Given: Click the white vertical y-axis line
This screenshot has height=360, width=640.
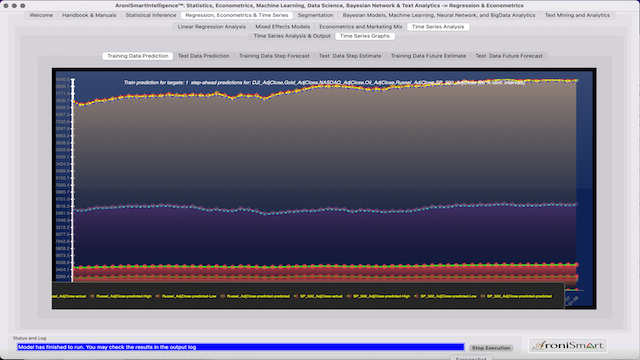Looking at the screenshot, I should click(73, 180).
